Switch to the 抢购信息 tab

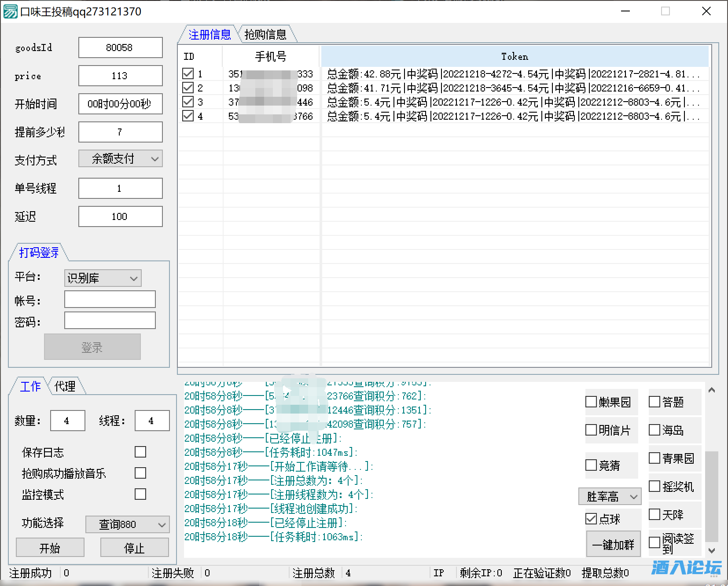pyautogui.click(x=265, y=34)
